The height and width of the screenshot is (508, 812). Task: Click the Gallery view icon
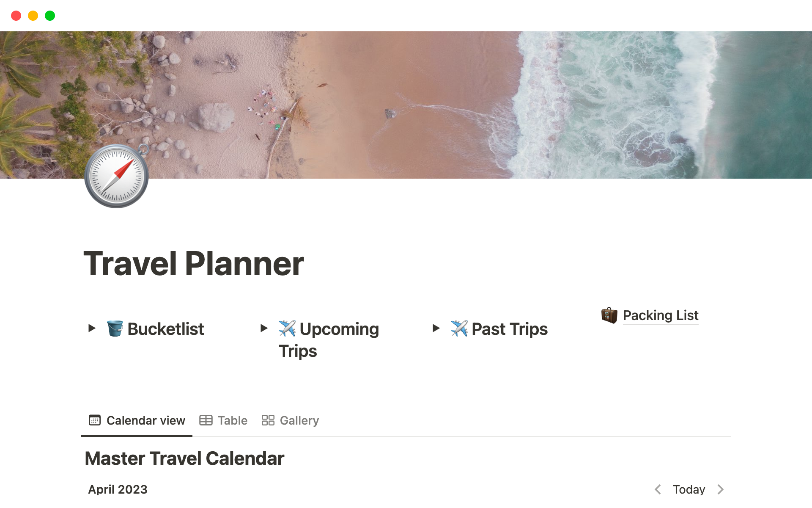tap(268, 420)
